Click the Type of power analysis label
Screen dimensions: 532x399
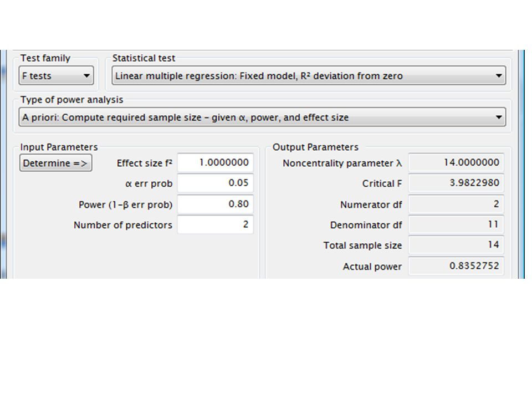(71, 100)
